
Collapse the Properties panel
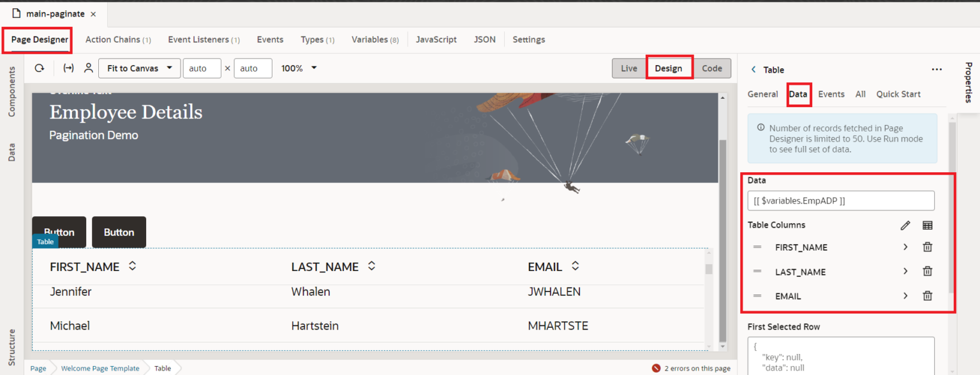(x=970, y=83)
